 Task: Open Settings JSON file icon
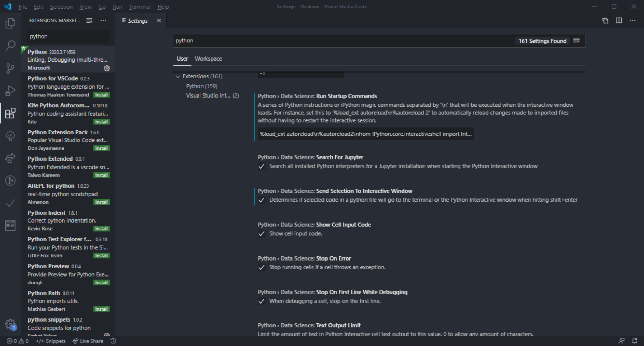tap(605, 21)
